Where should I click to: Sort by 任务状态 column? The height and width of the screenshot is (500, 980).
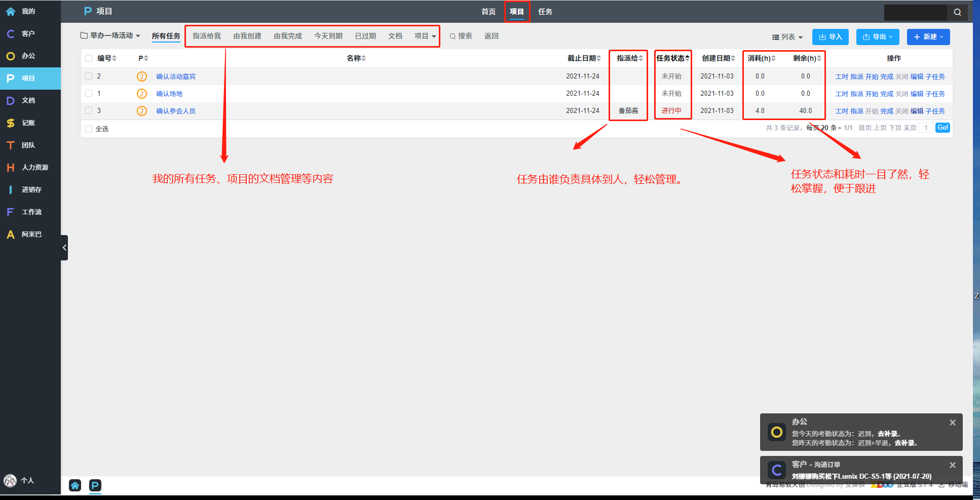673,58
